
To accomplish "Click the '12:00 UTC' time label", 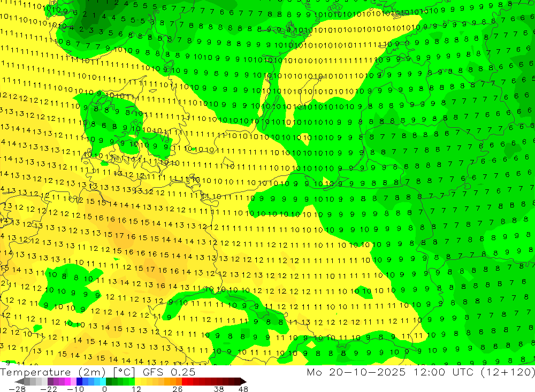I will pyautogui.click(x=444, y=372).
